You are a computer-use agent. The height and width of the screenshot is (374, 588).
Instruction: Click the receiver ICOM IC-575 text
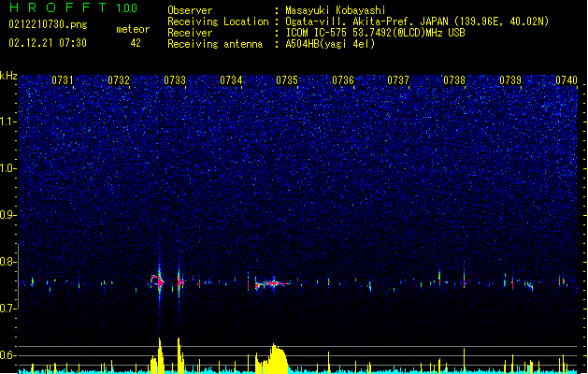pos(375,33)
